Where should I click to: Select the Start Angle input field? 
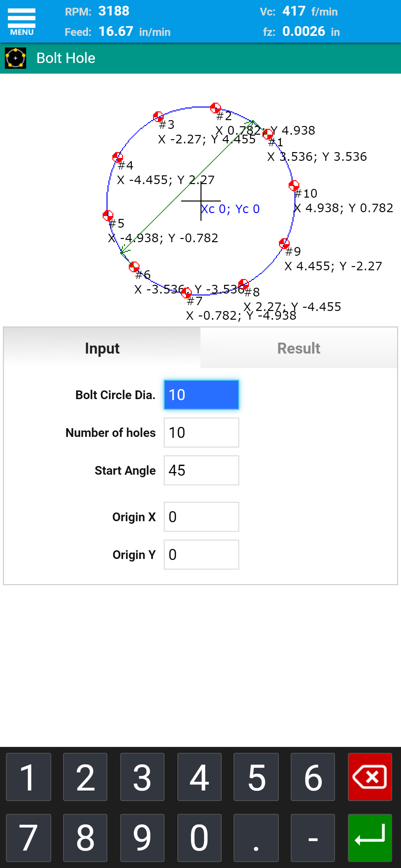tap(201, 470)
